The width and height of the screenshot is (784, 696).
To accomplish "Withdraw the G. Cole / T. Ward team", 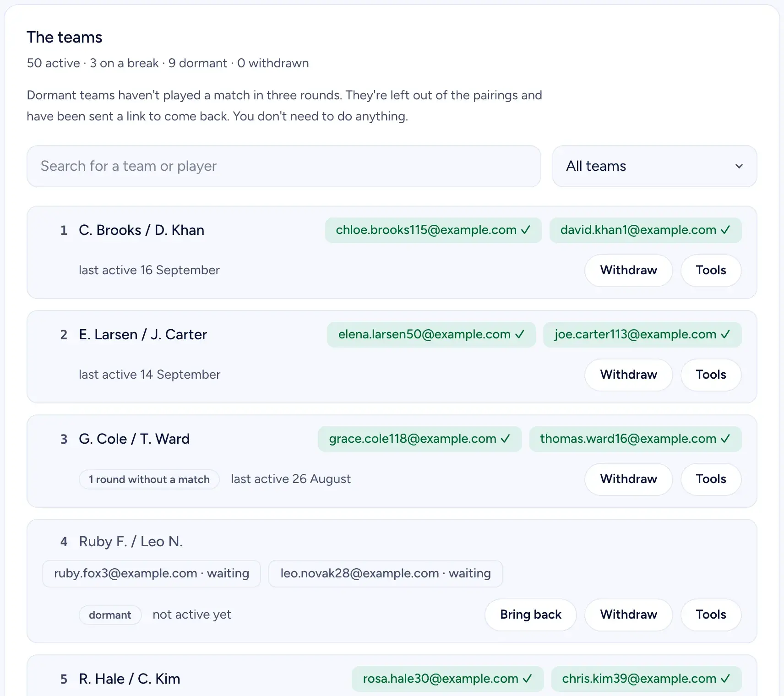I will click(x=628, y=479).
